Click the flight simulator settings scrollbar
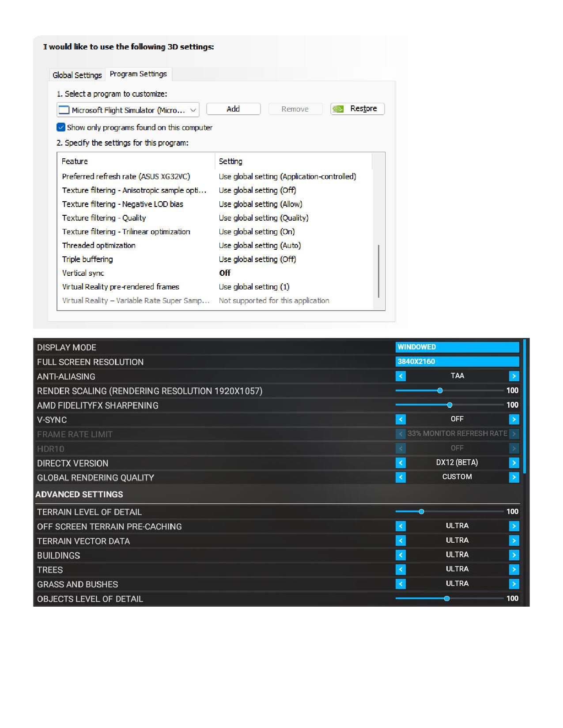 pyautogui.click(x=525, y=406)
